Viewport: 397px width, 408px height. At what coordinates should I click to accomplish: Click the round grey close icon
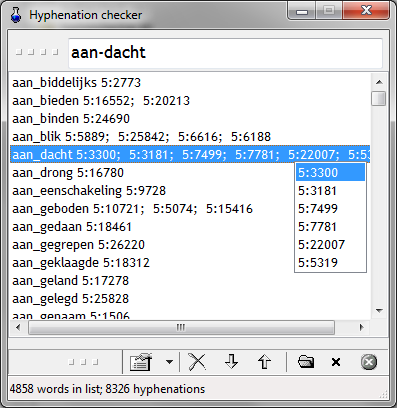click(369, 362)
